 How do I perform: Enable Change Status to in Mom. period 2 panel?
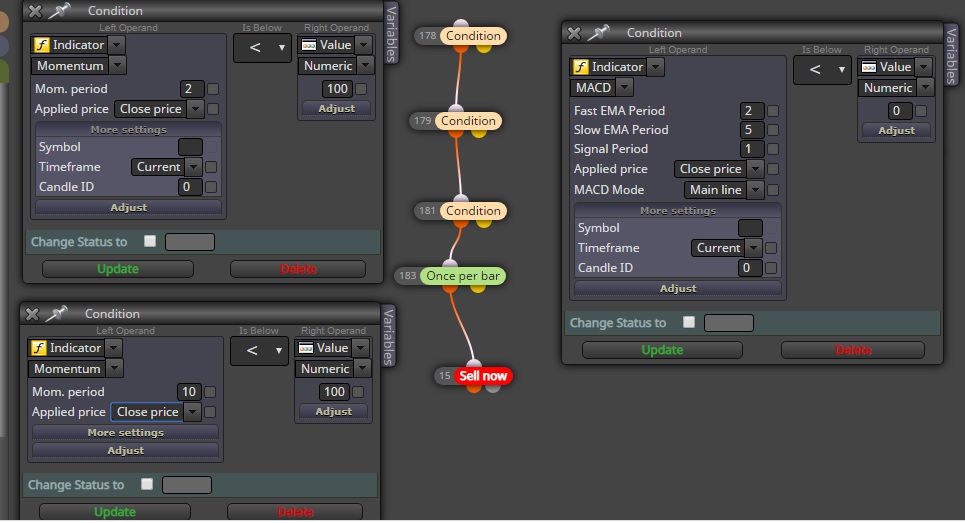150,241
